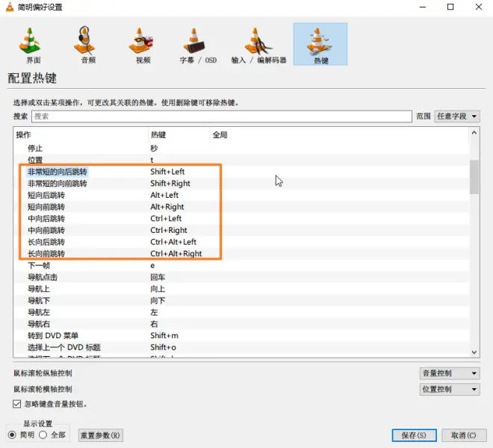Select the 长向后跳转 row
Screen dimensions: 493x448
point(241,242)
